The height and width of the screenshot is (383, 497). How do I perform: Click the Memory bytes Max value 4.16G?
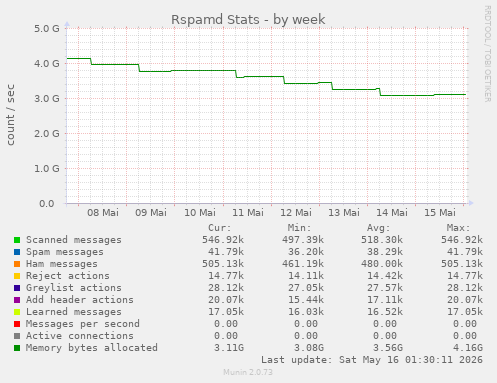(x=468, y=348)
